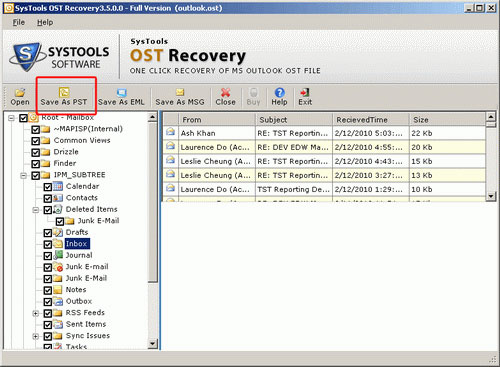Click the Open folder toolbar icon
Image resolution: width=500 pixels, height=367 pixels.
point(20,92)
